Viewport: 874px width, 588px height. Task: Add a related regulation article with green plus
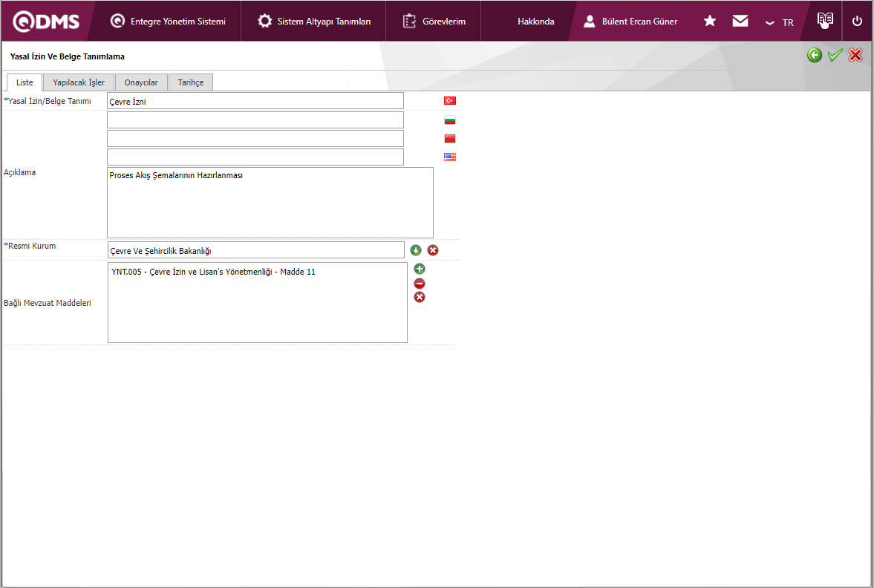[420, 269]
